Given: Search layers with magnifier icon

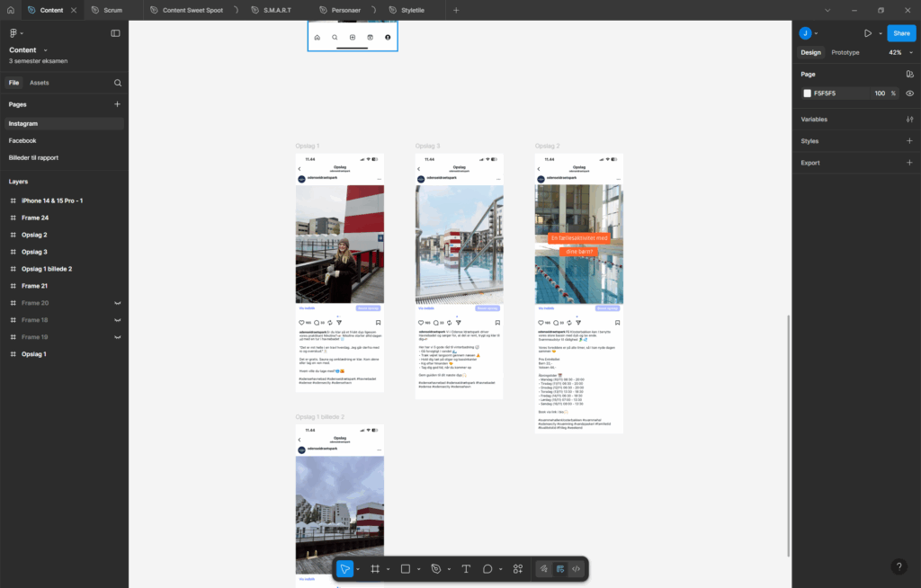Looking at the screenshot, I should (x=118, y=83).
